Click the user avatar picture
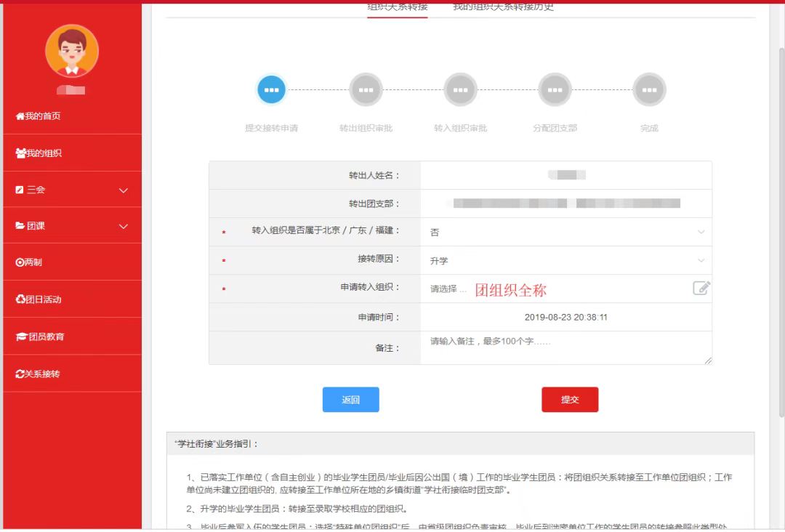The image size is (785, 532). [x=72, y=51]
